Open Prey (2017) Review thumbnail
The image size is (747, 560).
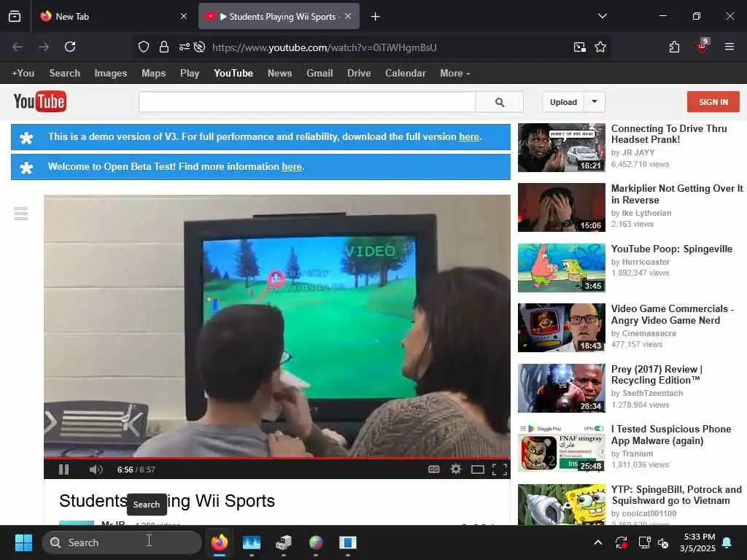pos(562,388)
